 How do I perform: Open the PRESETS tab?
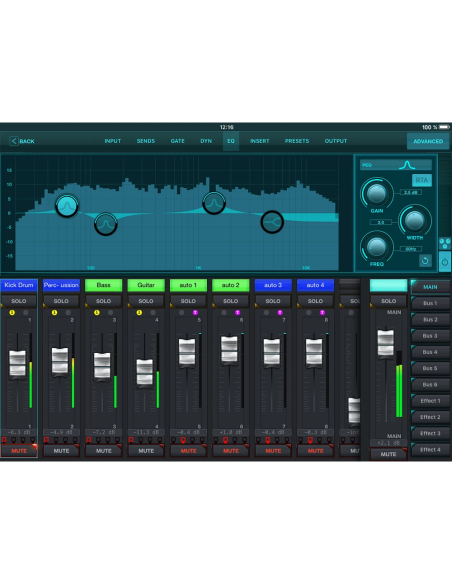tap(297, 141)
